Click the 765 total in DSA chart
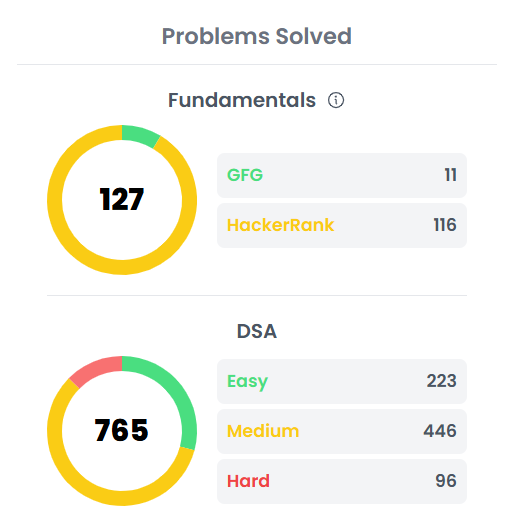 click(121, 430)
